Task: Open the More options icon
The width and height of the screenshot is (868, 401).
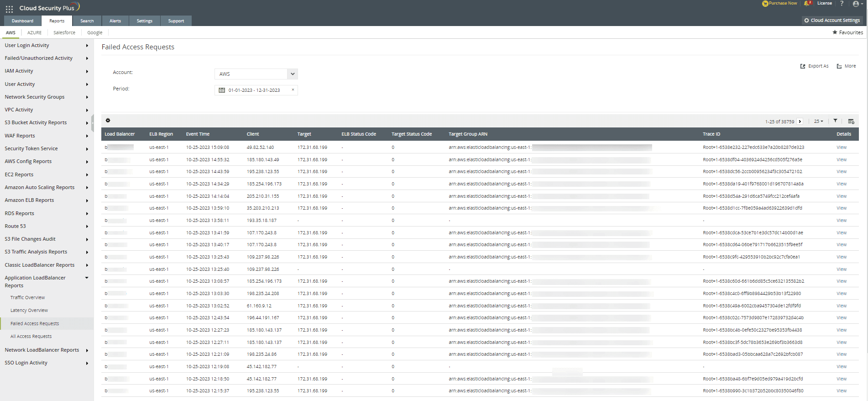Action: click(839, 66)
